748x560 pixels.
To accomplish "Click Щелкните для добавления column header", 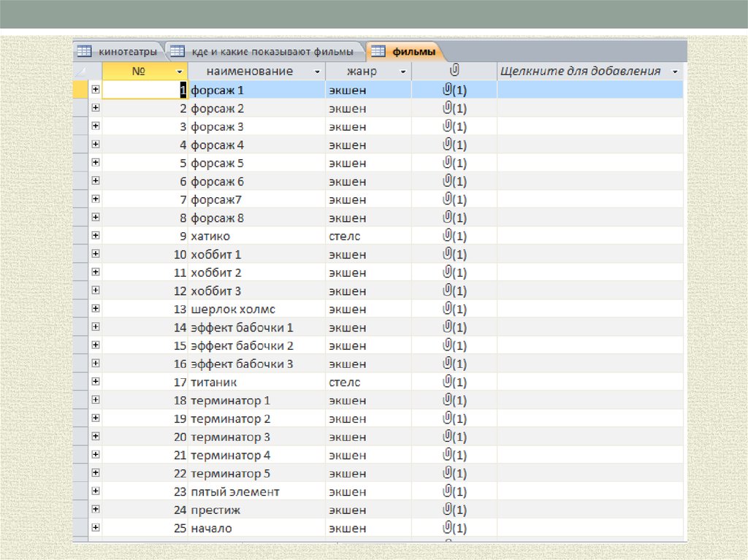I will coord(581,71).
